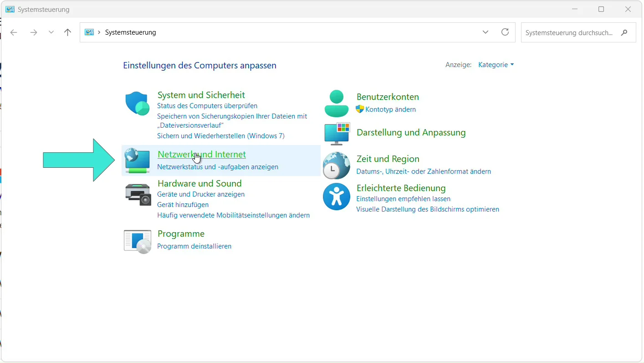Click the Systemsteuerung title bar icon

pos(10,9)
